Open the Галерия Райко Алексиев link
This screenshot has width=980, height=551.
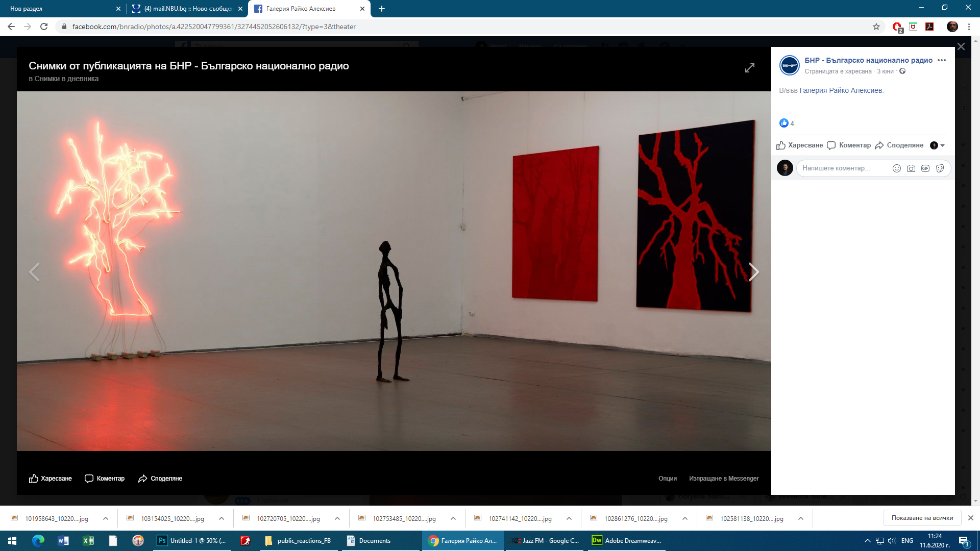pyautogui.click(x=841, y=90)
